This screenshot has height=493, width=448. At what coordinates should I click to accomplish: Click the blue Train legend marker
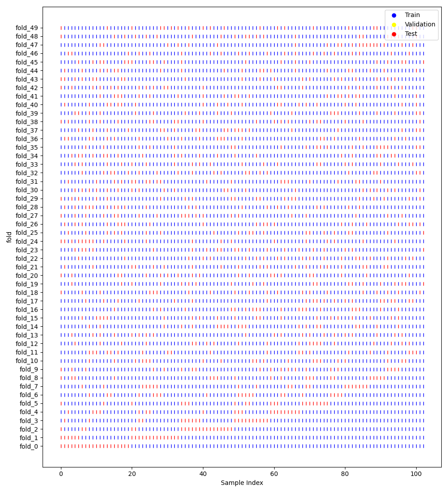pyautogui.click(x=394, y=15)
